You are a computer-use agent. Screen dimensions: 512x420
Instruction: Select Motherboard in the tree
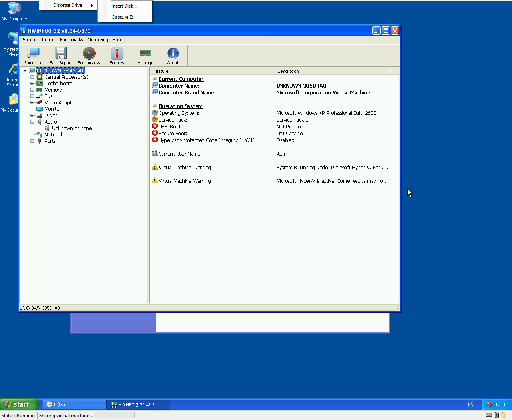58,84
